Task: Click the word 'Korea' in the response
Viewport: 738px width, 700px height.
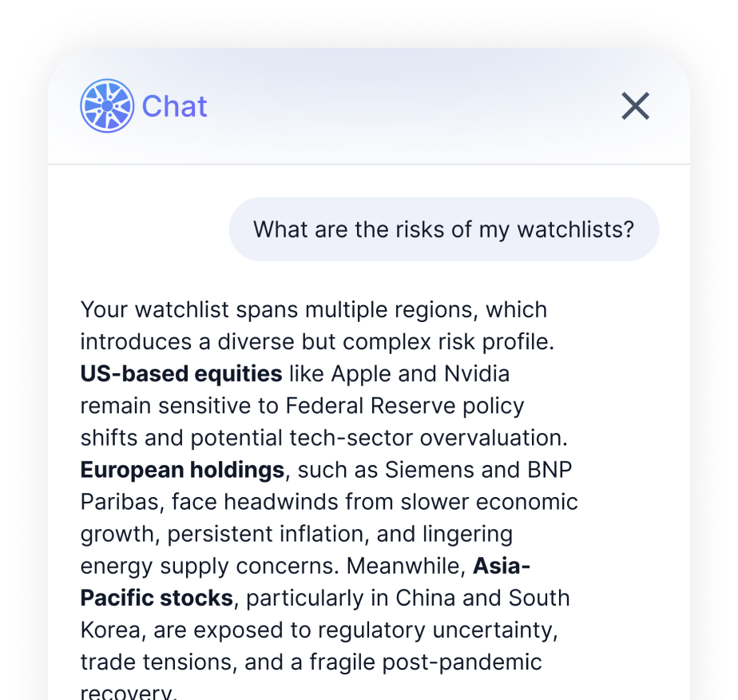Action: coord(111,630)
